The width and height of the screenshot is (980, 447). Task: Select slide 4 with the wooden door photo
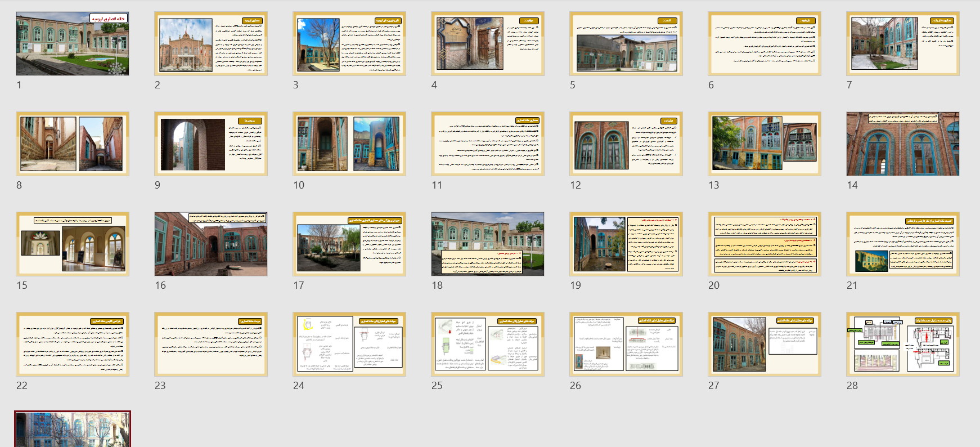coord(488,44)
